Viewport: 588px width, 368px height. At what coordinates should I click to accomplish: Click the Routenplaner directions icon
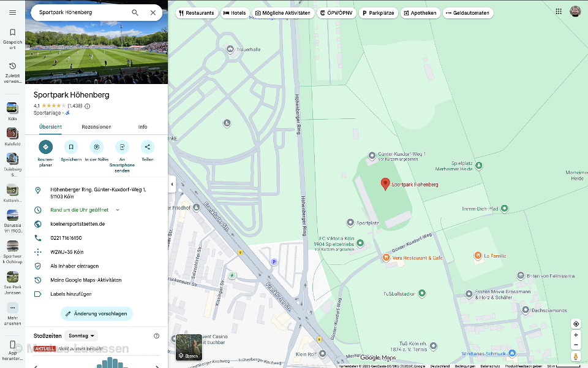tap(45, 147)
